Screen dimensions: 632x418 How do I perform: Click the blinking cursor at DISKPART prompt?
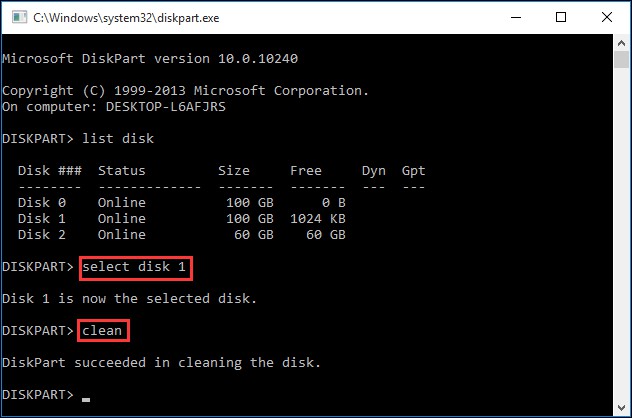86,399
